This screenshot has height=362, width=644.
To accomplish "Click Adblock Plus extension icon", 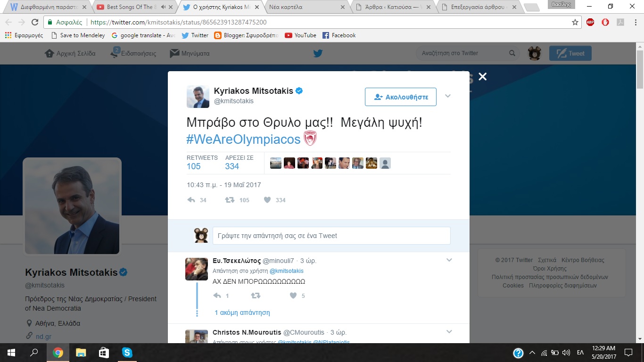I will tap(590, 22).
